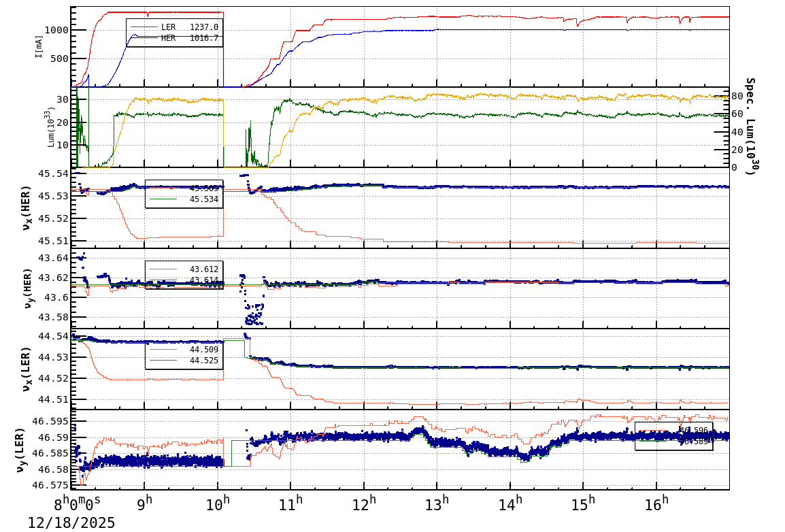
Task: Click the gray marker beside 44.525 value
Action: 163,360
